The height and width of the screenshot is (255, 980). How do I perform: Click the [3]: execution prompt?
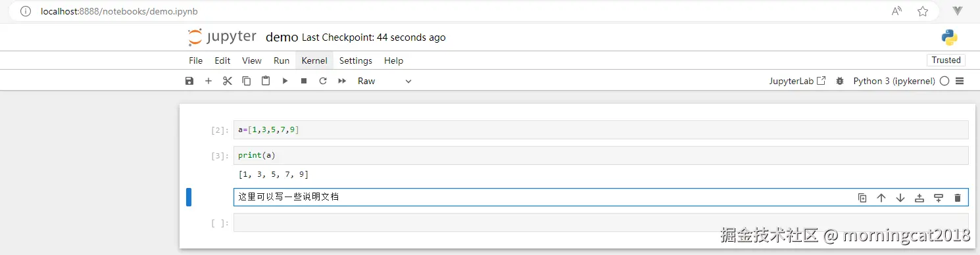(220, 156)
